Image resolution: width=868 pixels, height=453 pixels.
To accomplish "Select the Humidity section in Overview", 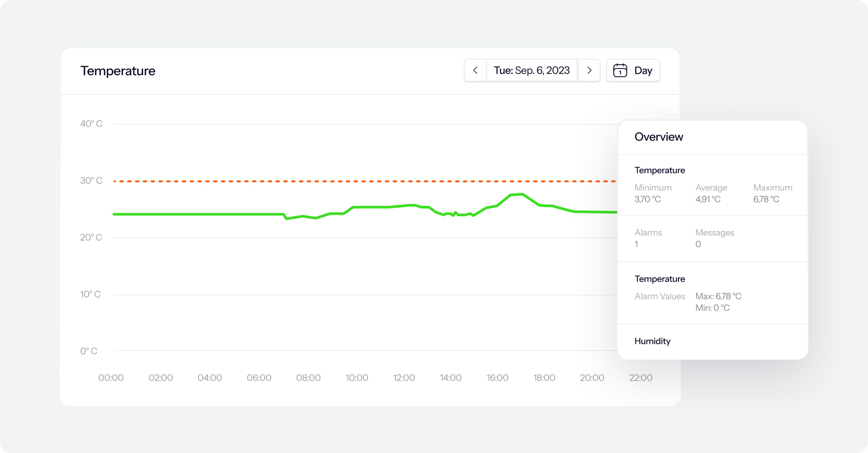I will click(652, 341).
